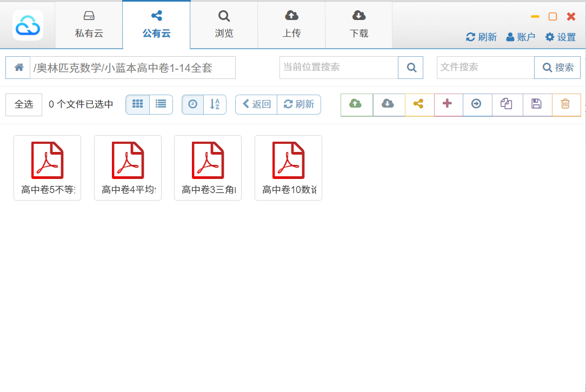
Task: Click the floppy disk save icon
Action: [x=537, y=104]
